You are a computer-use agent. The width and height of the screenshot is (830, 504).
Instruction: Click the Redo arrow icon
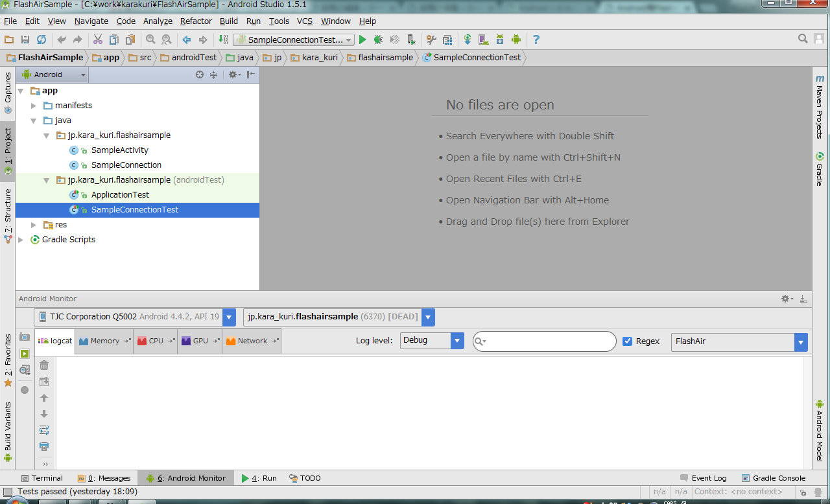[x=78, y=40]
